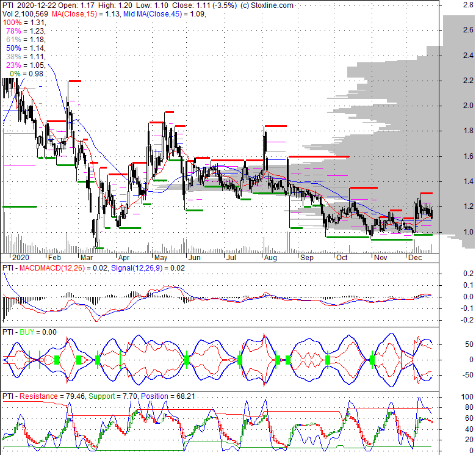Click the Position panel axis value 100
This screenshot has width=476, height=455.
467,397
